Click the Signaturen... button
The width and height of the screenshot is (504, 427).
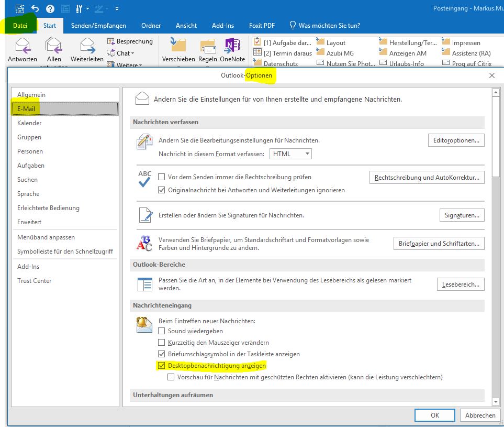click(461, 215)
